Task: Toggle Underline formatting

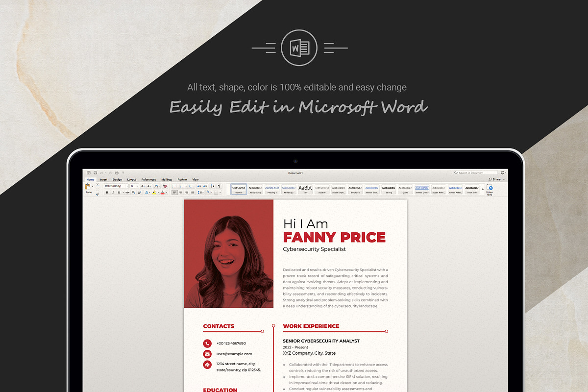Action: [x=119, y=193]
